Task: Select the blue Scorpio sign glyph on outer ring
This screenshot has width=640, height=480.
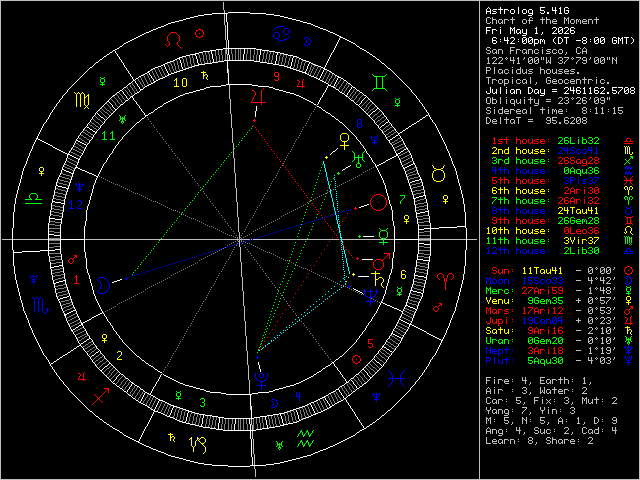Action: tap(41, 305)
